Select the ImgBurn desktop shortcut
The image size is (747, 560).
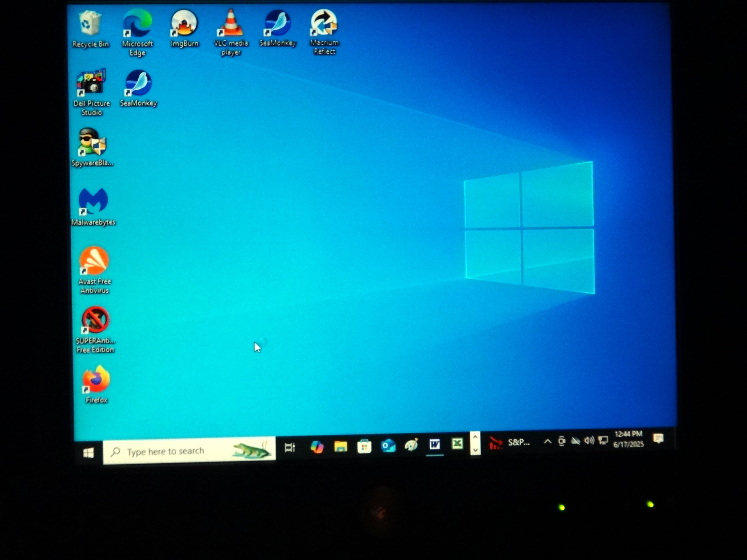(x=184, y=28)
